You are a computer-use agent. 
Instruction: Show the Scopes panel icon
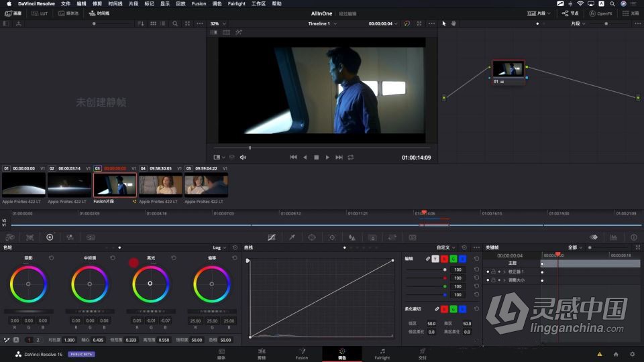(614, 237)
